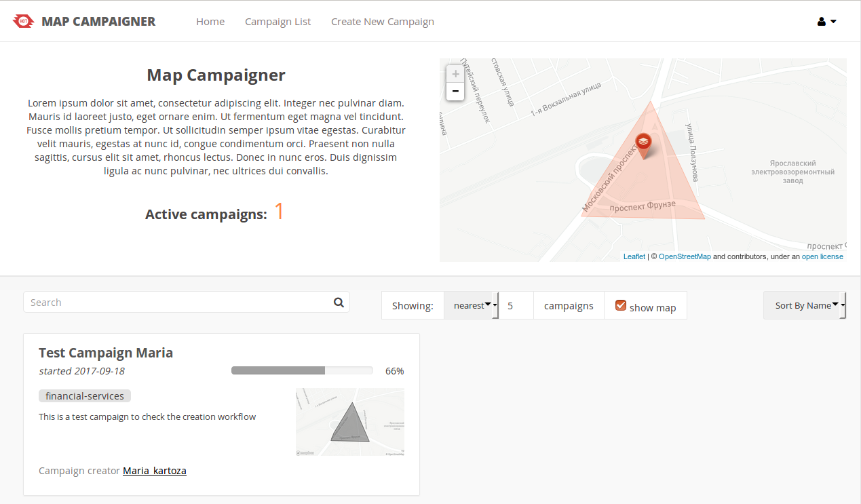The width and height of the screenshot is (861, 504).
Task: Click the small map thumbnail on the campaign card
Action: coord(349,421)
